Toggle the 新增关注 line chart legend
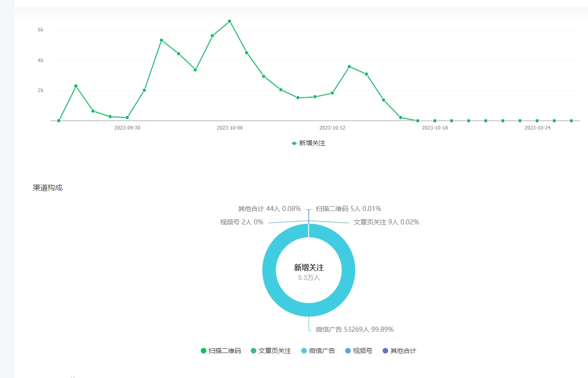The height and width of the screenshot is (378, 588). [x=308, y=143]
